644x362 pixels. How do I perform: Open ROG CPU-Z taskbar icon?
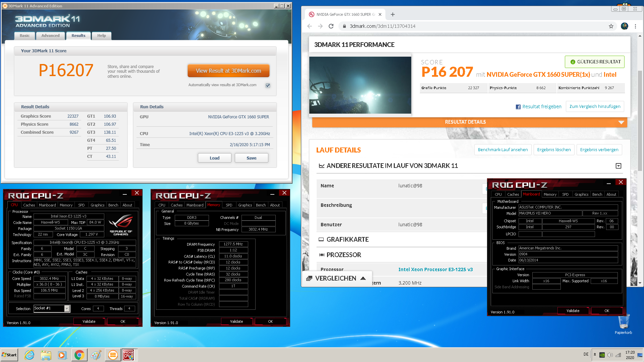[x=128, y=355]
